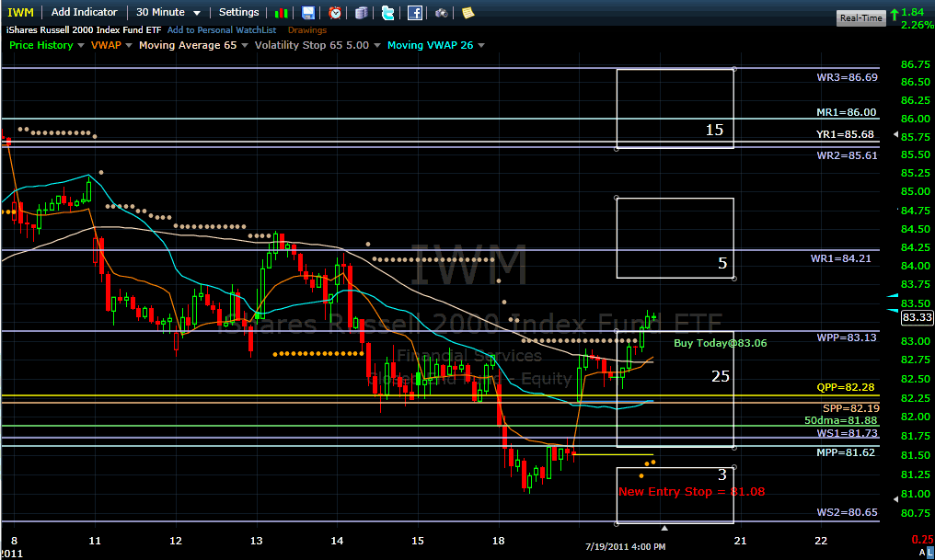Click the IWM ticker symbol field
This screenshot has height=560, width=935.
pyautogui.click(x=19, y=12)
